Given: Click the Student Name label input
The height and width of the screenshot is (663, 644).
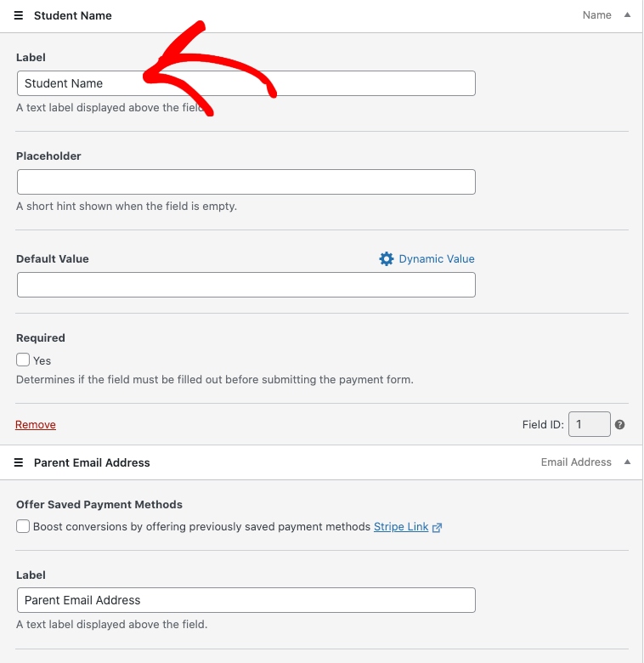Looking at the screenshot, I should 246,83.
